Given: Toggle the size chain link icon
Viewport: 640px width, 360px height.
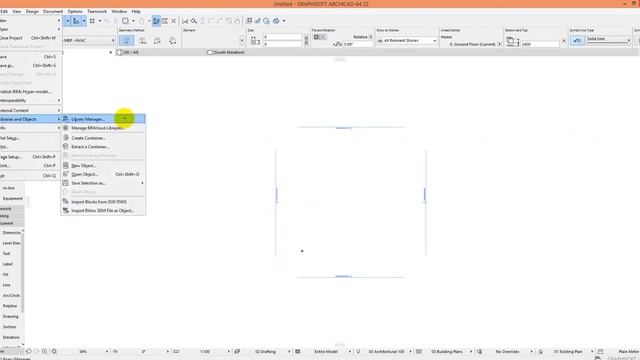Looking at the screenshot, I should point(307,40).
